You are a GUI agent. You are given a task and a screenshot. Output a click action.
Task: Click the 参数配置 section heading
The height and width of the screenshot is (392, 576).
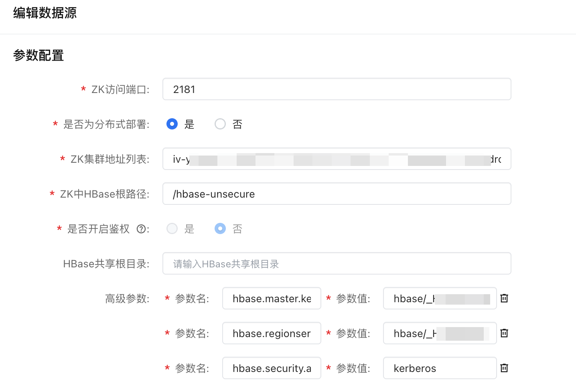click(39, 55)
